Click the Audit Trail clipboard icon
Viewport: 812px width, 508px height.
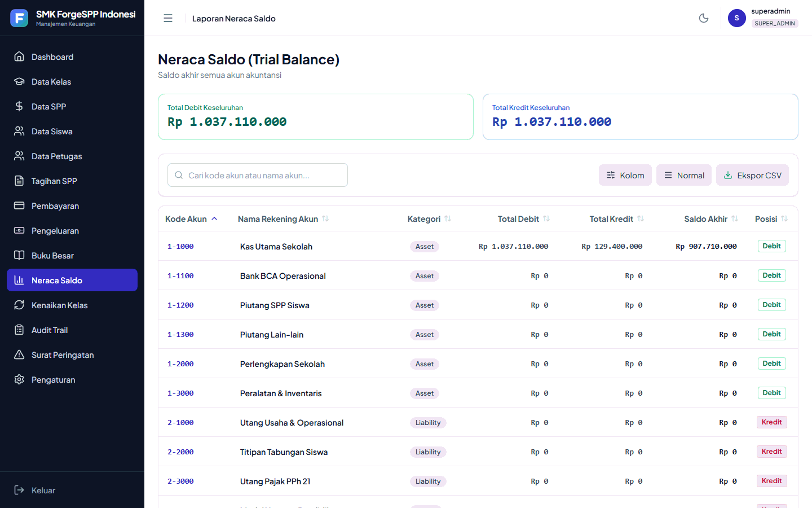click(x=19, y=330)
